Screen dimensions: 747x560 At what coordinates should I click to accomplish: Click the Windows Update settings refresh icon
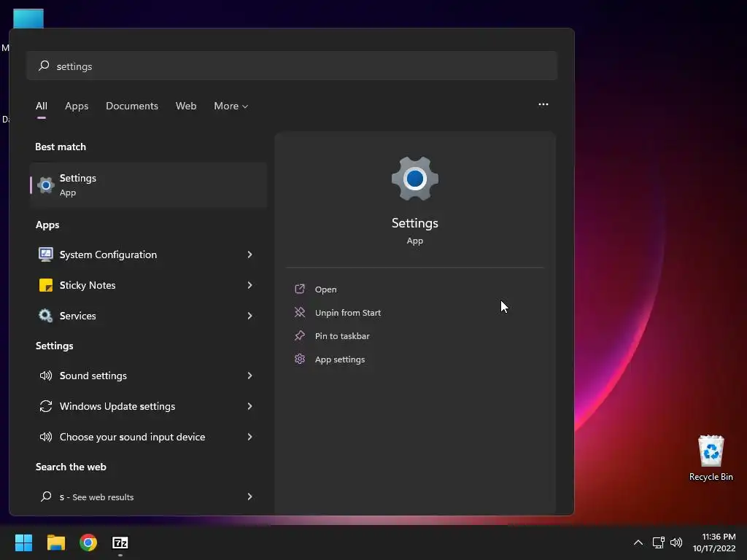pyautogui.click(x=46, y=406)
